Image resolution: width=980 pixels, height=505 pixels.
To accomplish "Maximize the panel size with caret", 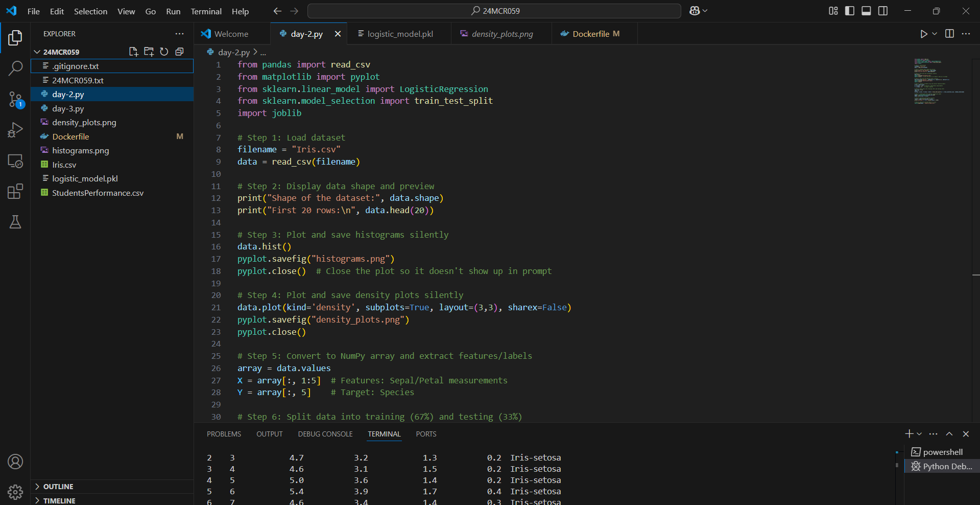I will point(949,434).
